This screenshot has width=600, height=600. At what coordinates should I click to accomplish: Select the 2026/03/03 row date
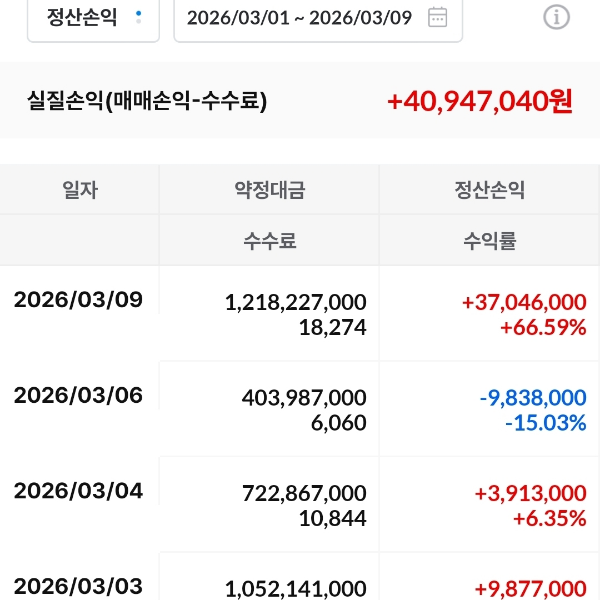tap(78, 586)
